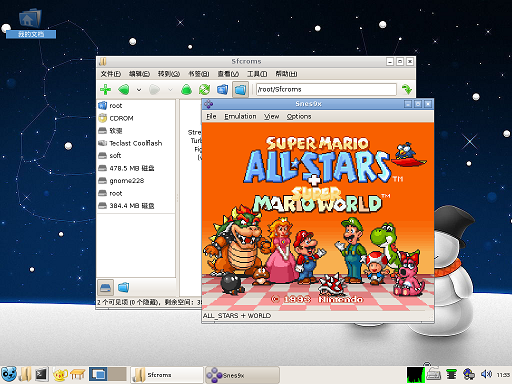Activate Sfcroms taskbar button

(x=167, y=375)
